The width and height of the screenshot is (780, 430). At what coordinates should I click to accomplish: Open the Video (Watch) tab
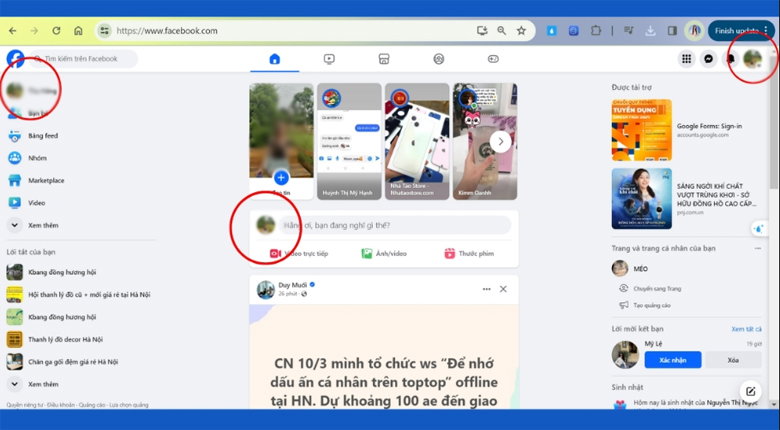pyautogui.click(x=329, y=59)
